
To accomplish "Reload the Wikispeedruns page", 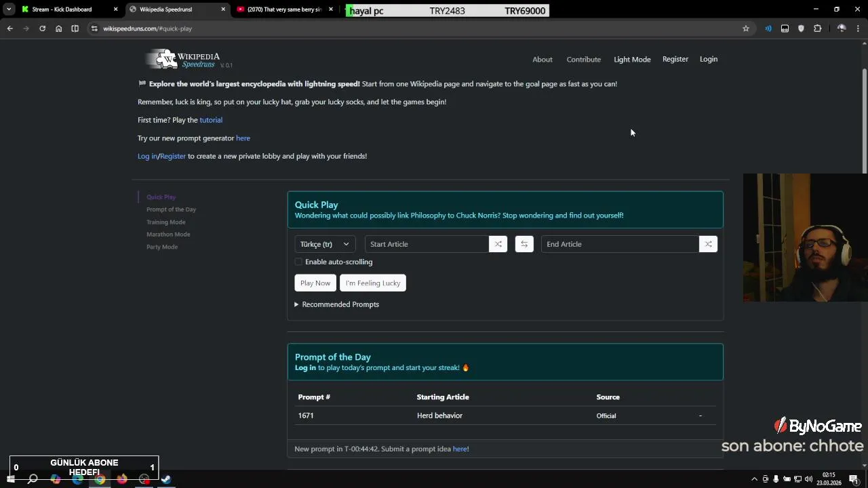I will coord(42,28).
